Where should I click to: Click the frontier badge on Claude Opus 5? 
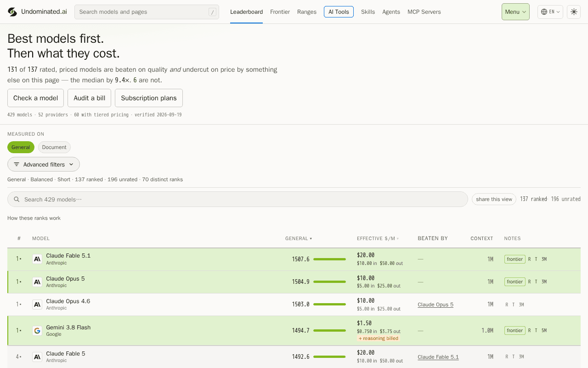click(515, 282)
